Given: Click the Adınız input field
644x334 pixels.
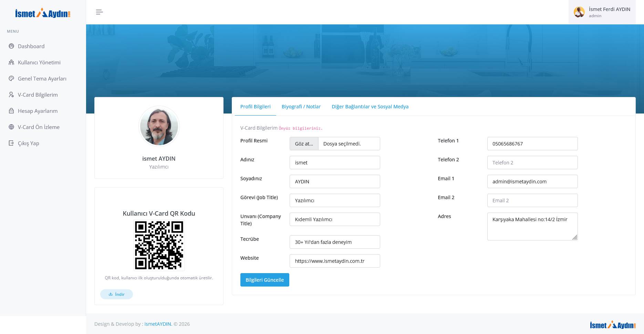Looking at the screenshot, I should click(335, 162).
